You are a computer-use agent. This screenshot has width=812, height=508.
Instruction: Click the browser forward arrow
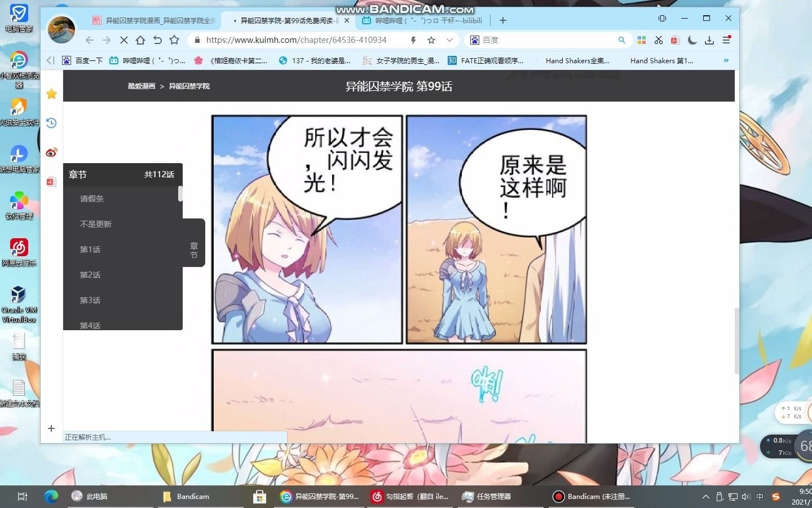pyautogui.click(x=107, y=40)
